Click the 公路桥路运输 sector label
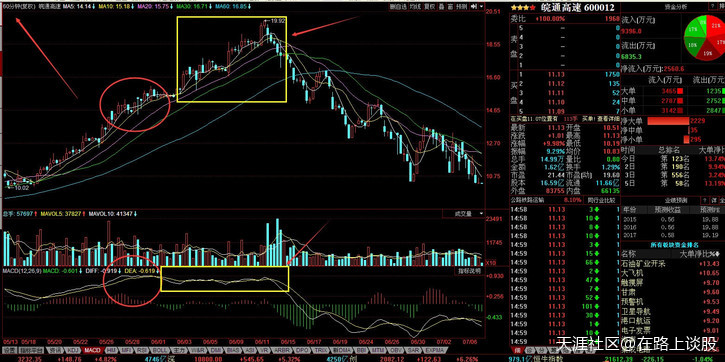 pyautogui.click(x=527, y=200)
